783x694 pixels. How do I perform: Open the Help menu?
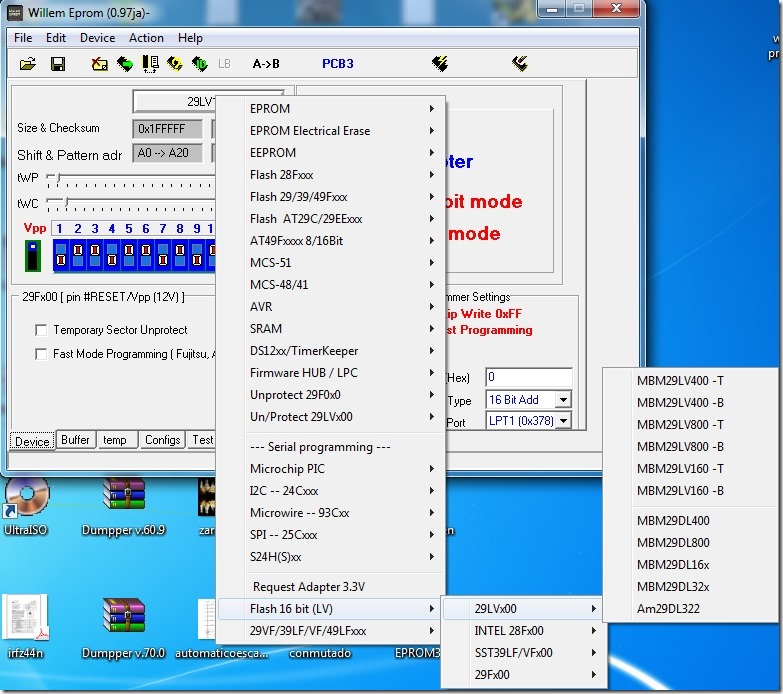190,38
